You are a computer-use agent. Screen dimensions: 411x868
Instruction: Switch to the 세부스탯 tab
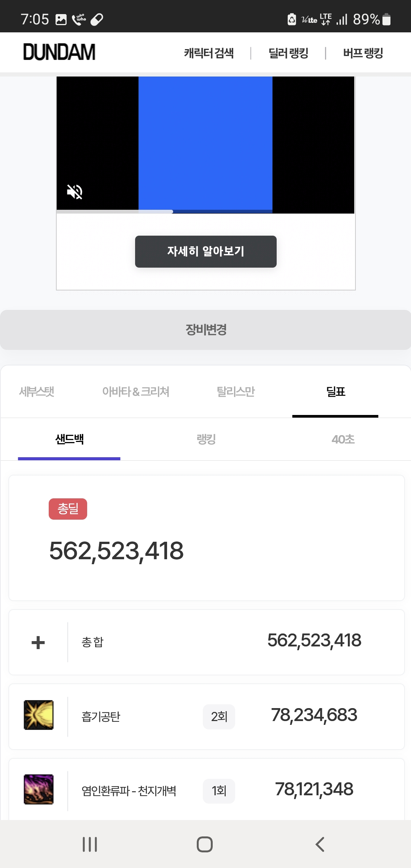pyautogui.click(x=37, y=391)
